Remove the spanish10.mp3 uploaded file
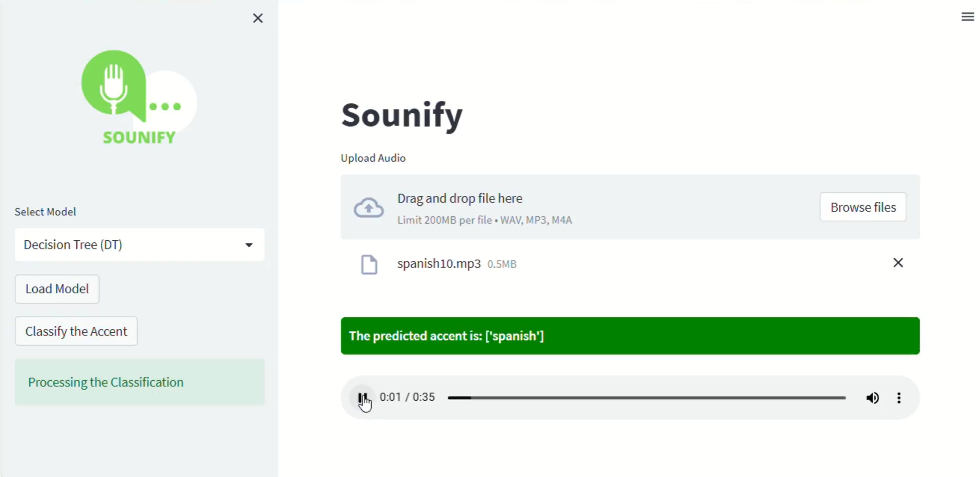The height and width of the screenshot is (477, 980). coord(898,263)
